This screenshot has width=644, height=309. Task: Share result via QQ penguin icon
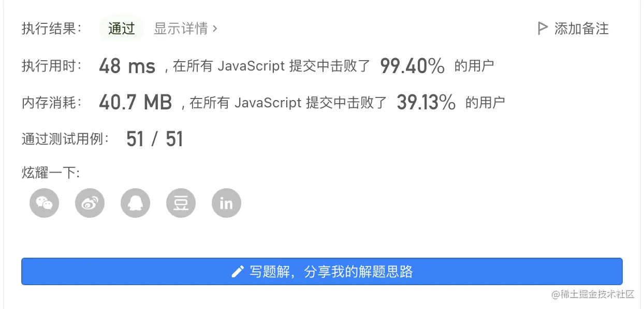pos(135,203)
